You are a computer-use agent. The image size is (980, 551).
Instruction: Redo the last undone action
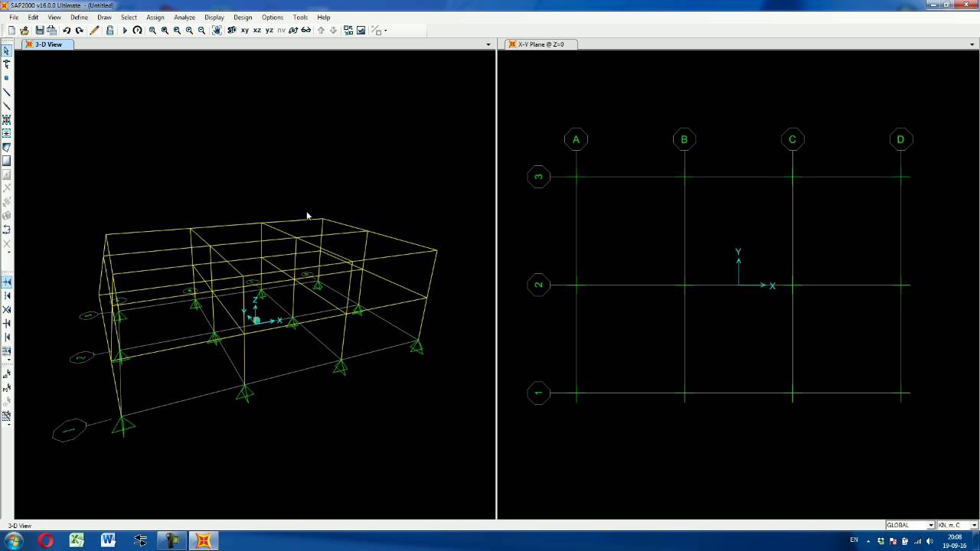[x=79, y=31]
